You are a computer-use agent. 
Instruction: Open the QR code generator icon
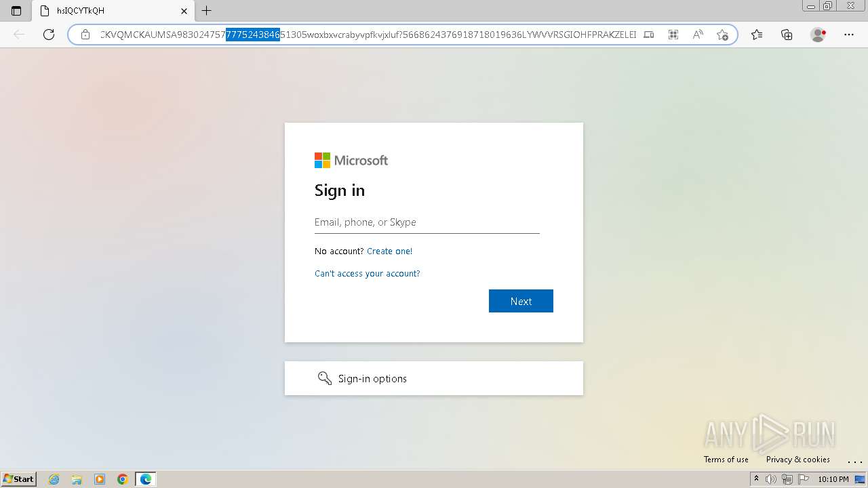click(x=673, y=35)
